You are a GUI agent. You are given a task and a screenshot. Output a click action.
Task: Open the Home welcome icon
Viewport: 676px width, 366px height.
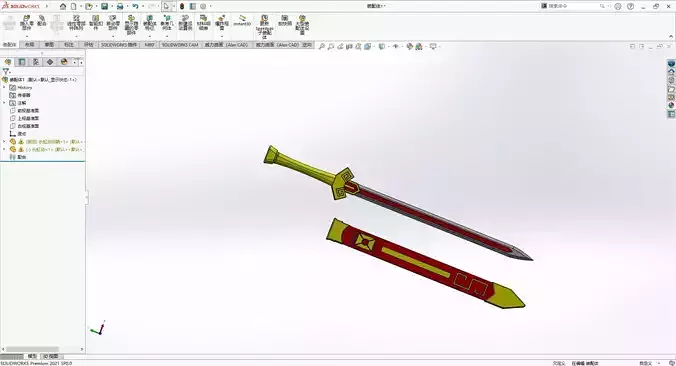click(63, 6)
